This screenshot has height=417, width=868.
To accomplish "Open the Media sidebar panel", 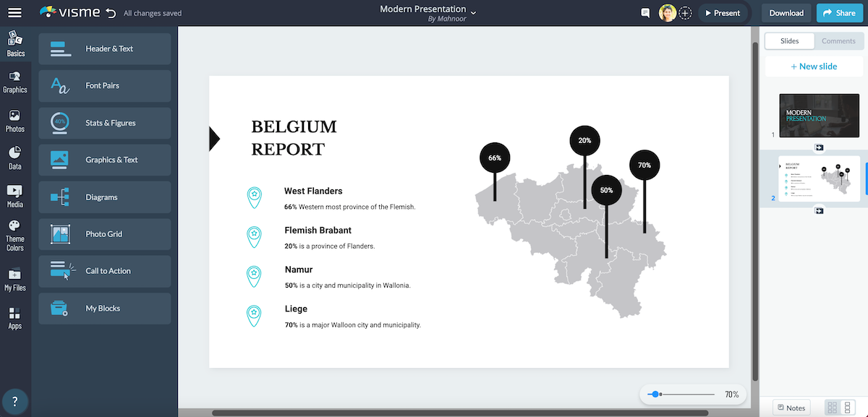I will point(15,196).
